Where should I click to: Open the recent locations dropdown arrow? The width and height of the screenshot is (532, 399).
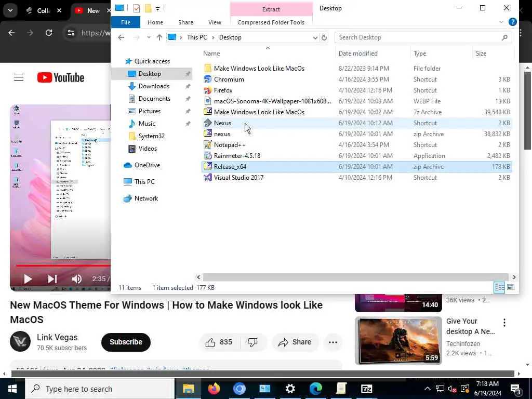149,37
